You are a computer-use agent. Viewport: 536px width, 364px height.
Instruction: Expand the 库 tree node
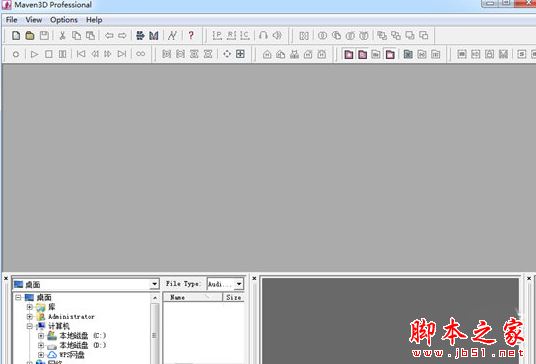pyautogui.click(x=30, y=307)
